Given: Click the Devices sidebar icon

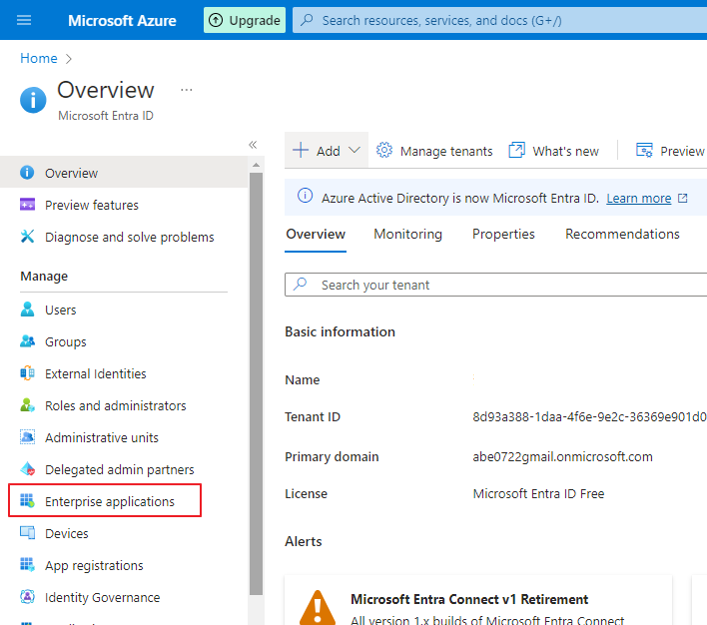Looking at the screenshot, I should coord(28,534).
